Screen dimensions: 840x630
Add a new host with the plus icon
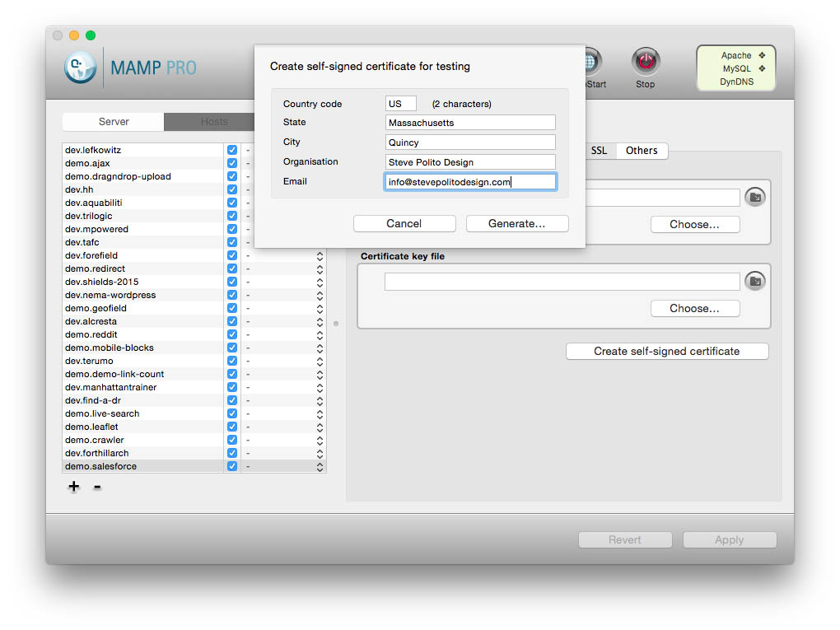(x=74, y=487)
